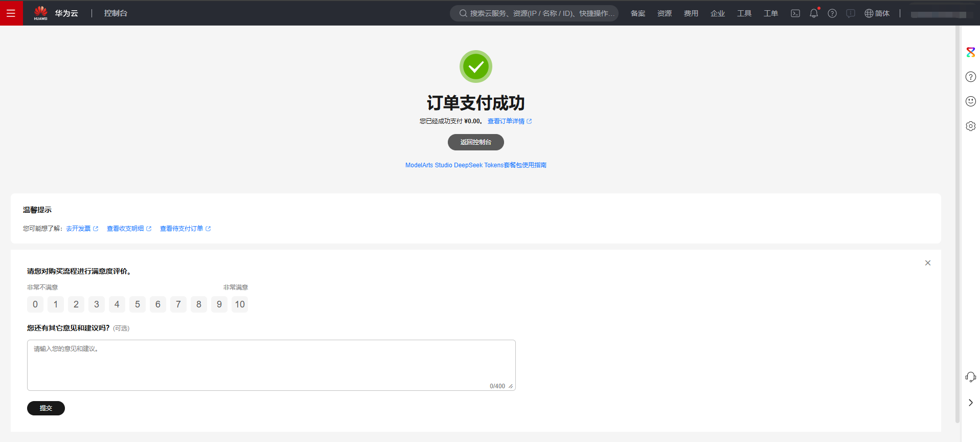Image resolution: width=980 pixels, height=442 pixels.
Task: Click the green success checkmark icon
Action: pos(476,67)
